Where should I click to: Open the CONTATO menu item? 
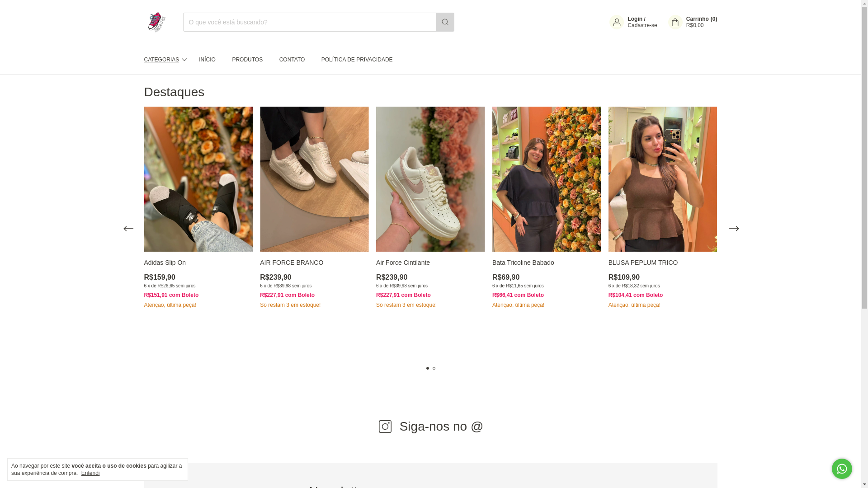292,60
